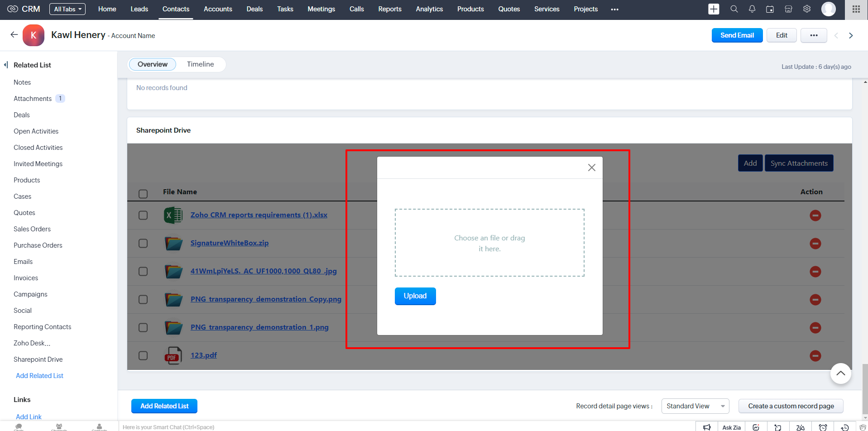This screenshot has width=868, height=431.
Task: Remove Zoho CRM reports requirements file via minus icon
Action: (815, 215)
